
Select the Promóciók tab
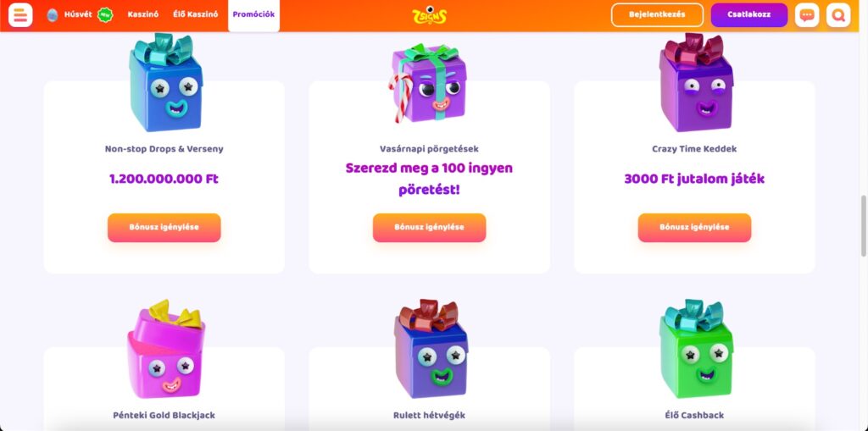(253, 15)
